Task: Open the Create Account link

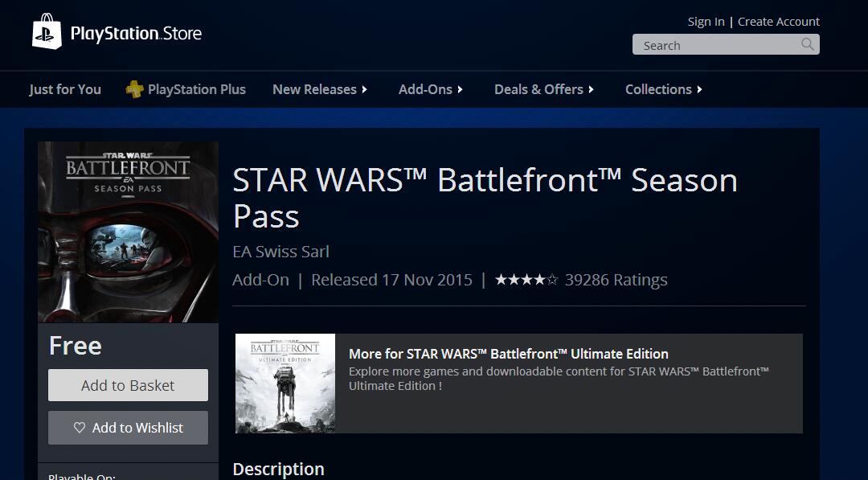Action: [778, 22]
